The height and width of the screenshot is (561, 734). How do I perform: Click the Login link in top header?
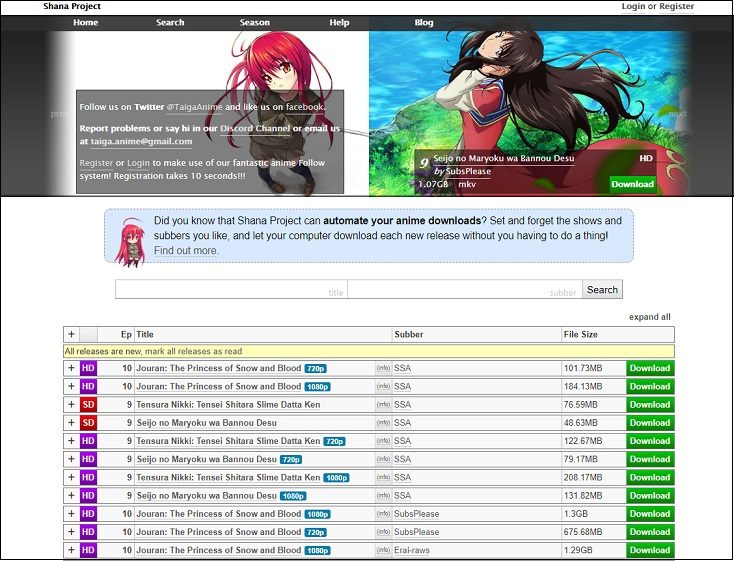click(x=633, y=7)
